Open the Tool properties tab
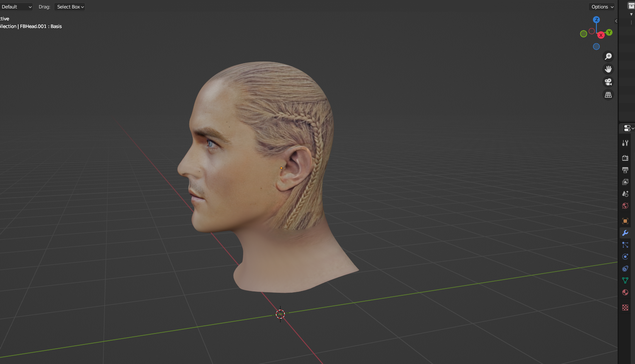Viewport: 635px width, 364px height. (x=625, y=143)
